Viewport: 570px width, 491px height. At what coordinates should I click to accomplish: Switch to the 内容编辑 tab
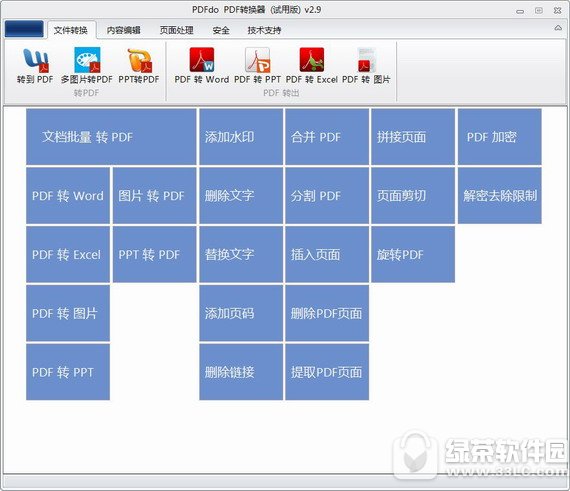point(123,30)
